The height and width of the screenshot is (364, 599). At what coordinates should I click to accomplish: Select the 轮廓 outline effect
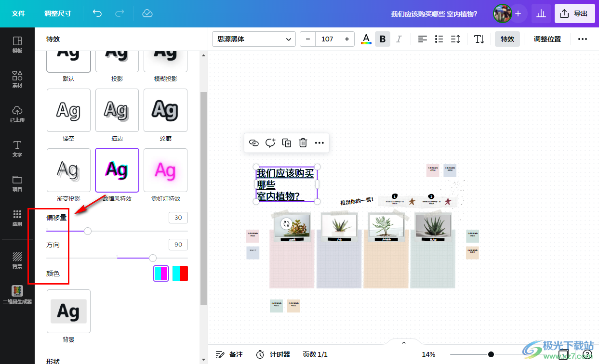pyautogui.click(x=165, y=110)
